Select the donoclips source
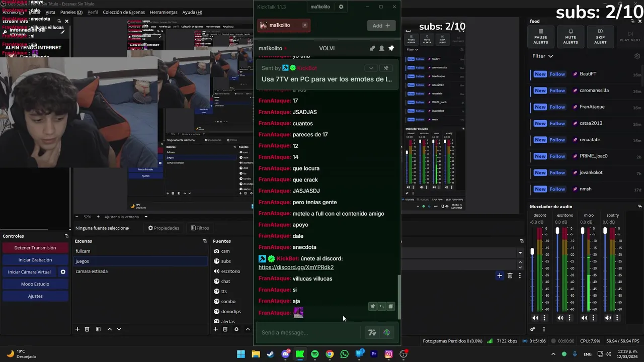The height and width of the screenshot is (362, 644). pos(232,311)
